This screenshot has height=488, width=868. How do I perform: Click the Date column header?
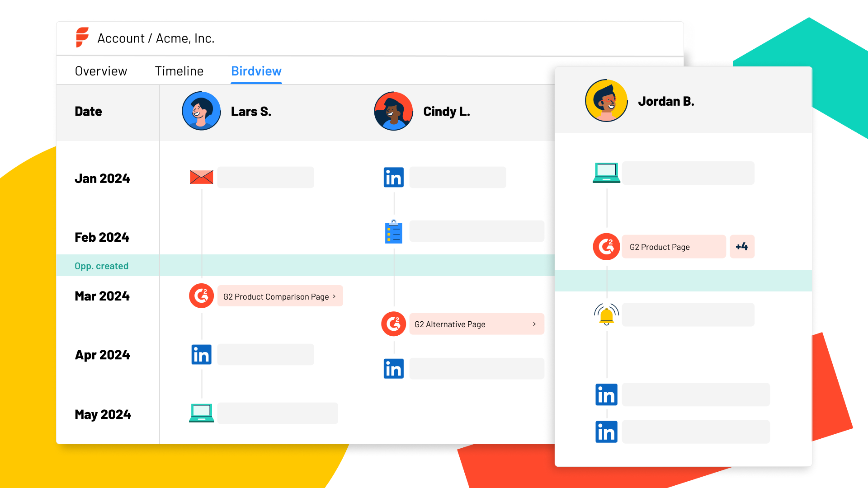point(88,112)
